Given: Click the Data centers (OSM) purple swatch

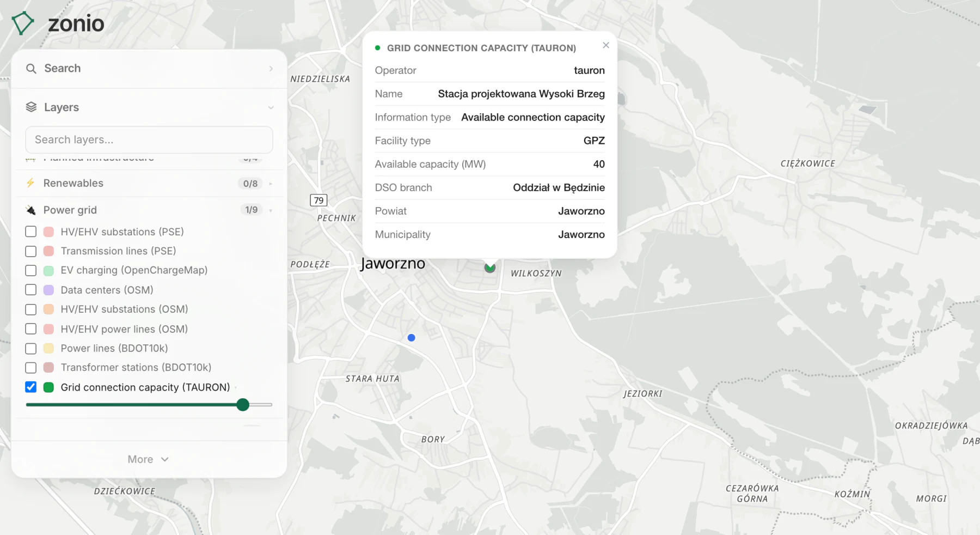Looking at the screenshot, I should point(48,290).
